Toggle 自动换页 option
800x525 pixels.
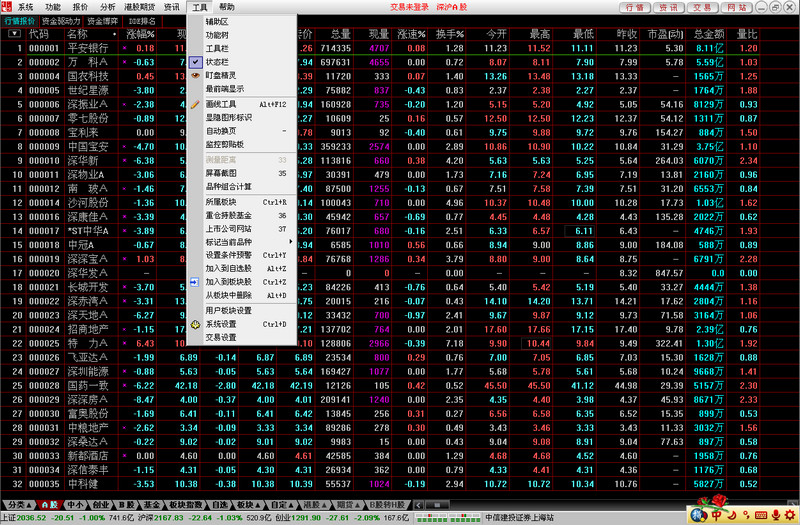(242, 131)
